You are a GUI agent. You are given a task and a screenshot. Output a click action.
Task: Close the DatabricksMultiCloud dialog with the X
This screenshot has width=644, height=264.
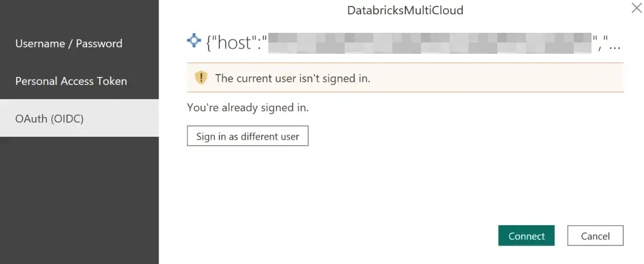(x=636, y=8)
